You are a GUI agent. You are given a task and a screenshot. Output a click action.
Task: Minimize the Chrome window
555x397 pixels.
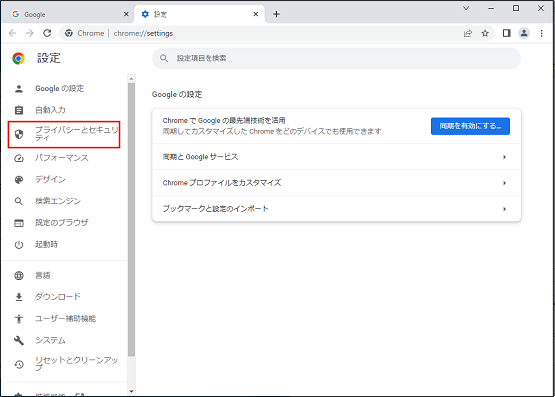point(491,8)
